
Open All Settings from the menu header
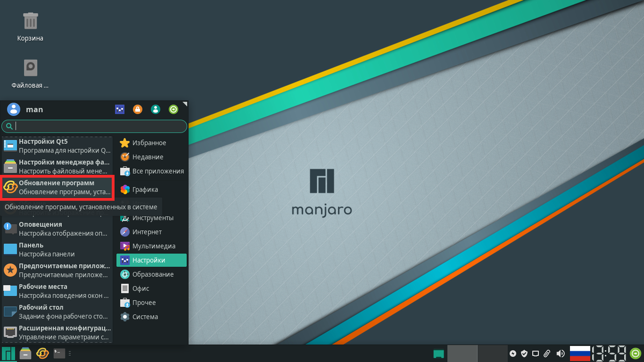(x=120, y=109)
